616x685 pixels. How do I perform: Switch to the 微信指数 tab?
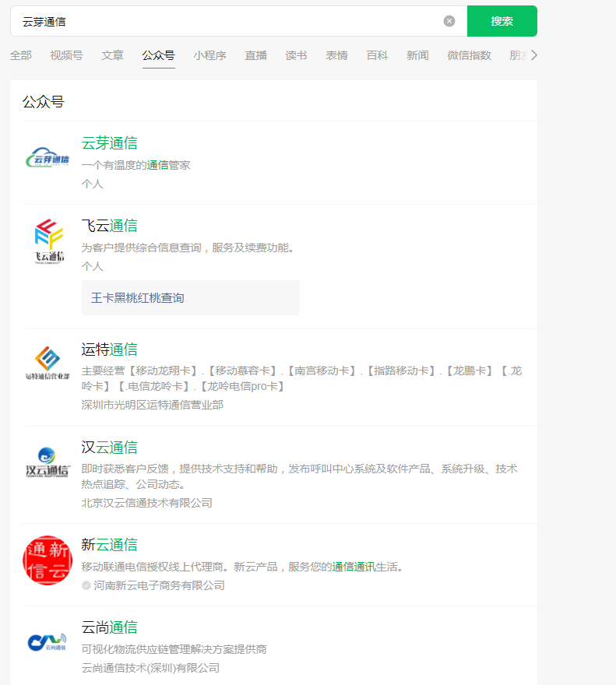[x=469, y=55]
